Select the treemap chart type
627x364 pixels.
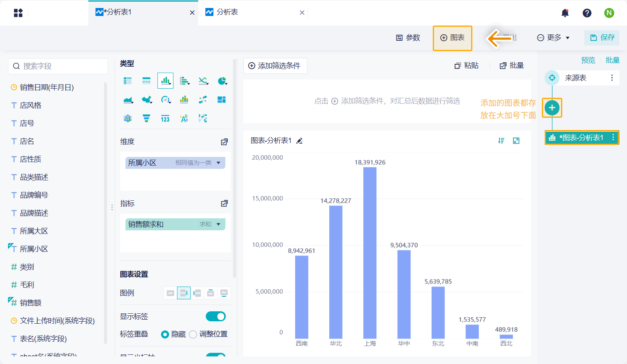pos(222,100)
